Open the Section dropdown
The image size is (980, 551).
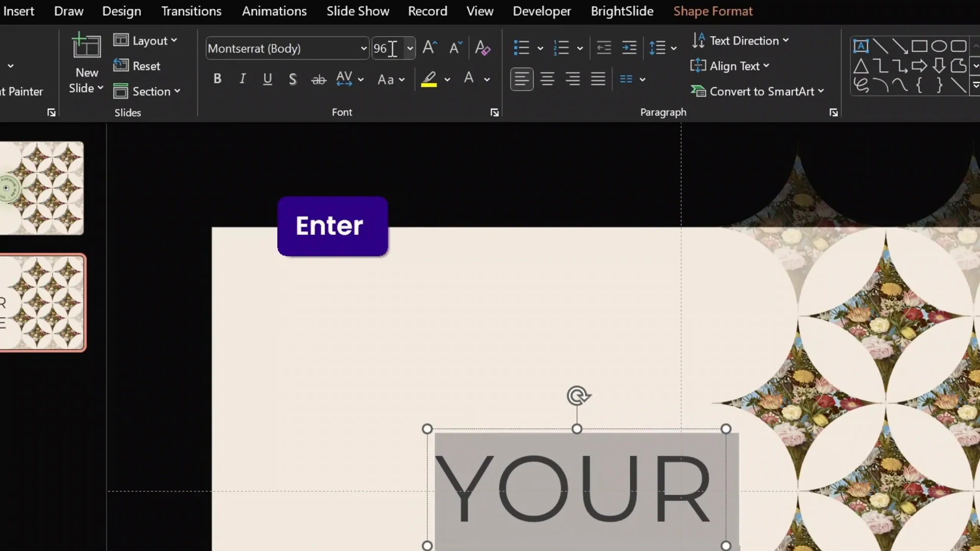tap(147, 91)
